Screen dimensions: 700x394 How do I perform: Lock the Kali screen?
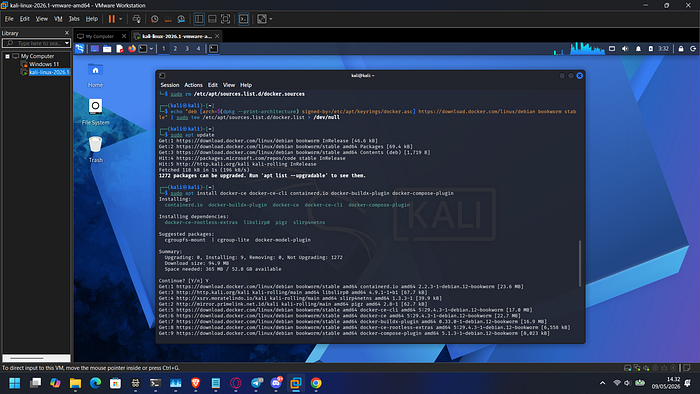point(681,49)
